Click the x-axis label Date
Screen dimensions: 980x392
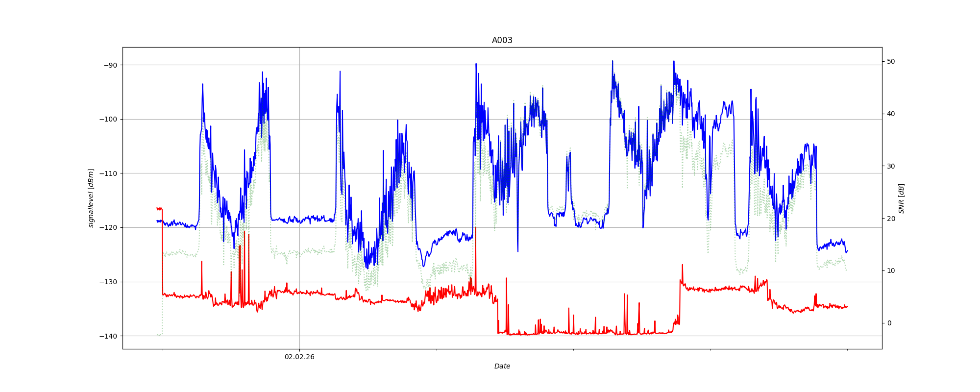(502, 366)
